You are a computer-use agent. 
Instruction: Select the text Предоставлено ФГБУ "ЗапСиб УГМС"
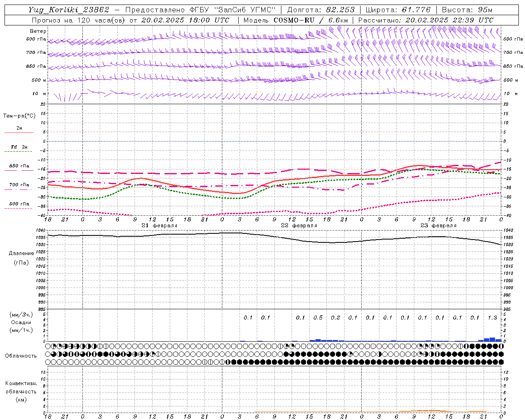[200, 10]
